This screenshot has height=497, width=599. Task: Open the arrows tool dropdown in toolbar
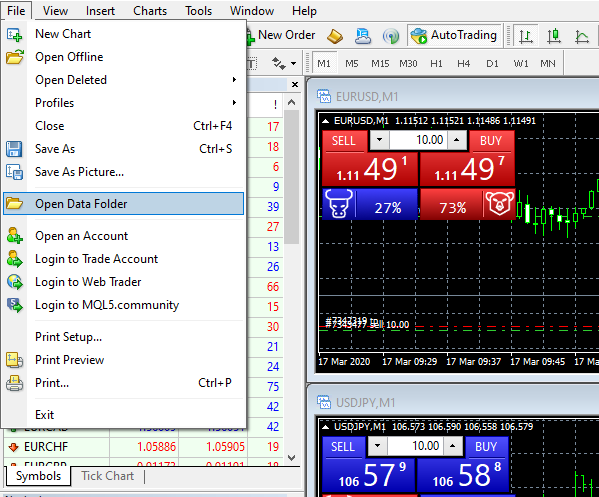(x=293, y=63)
